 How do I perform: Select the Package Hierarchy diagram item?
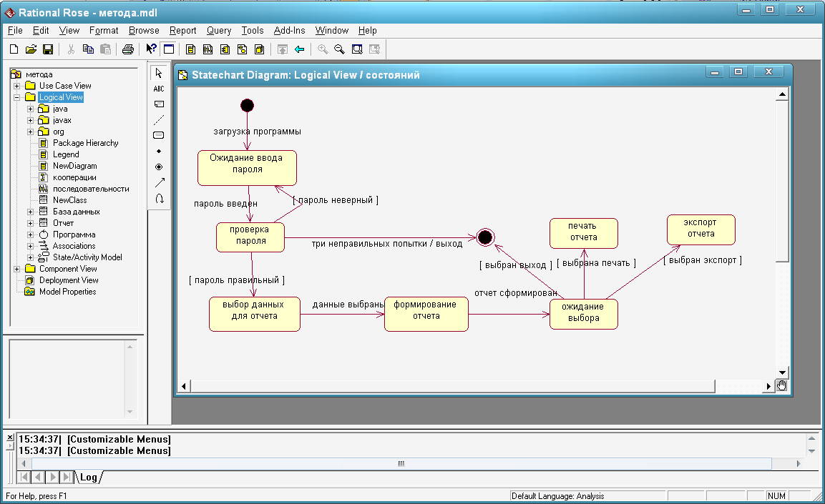[x=86, y=143]
